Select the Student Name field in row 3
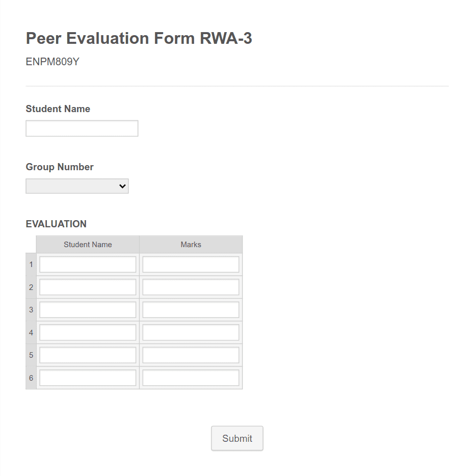The image size is (474, 476). (87, 309)
